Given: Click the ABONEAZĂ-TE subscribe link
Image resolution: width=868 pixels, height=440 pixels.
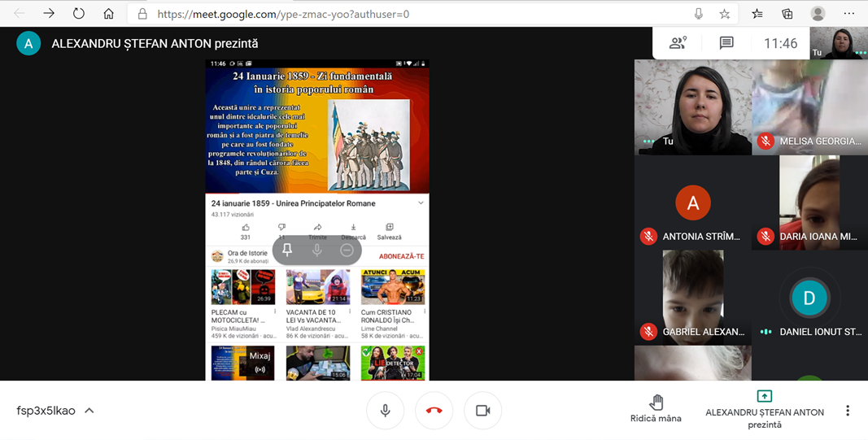Looking at the screenshot, I should tap(401, 256).
